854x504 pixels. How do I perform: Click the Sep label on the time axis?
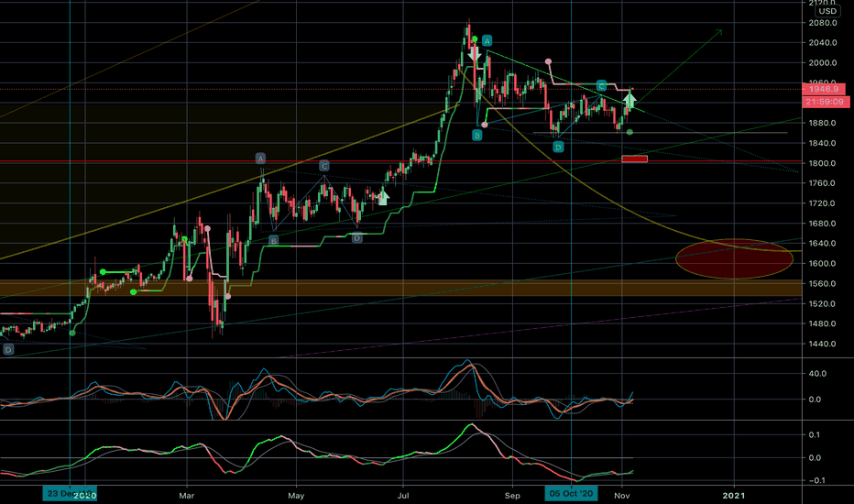coord(512,495)
